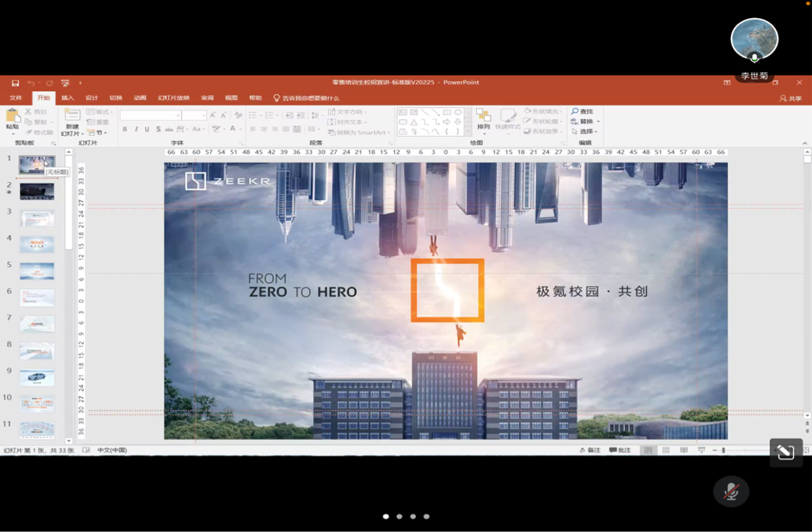
Task: Switch to the 插入 (Insert) tab
Action: point(68,99)
